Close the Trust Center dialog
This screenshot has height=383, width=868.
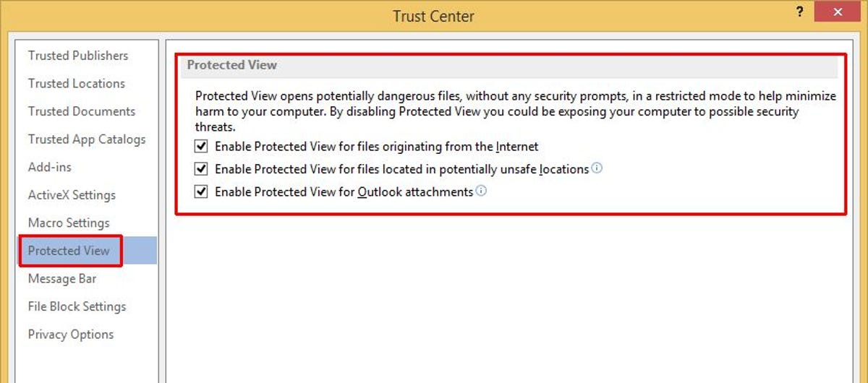click(x=838, y=12)
